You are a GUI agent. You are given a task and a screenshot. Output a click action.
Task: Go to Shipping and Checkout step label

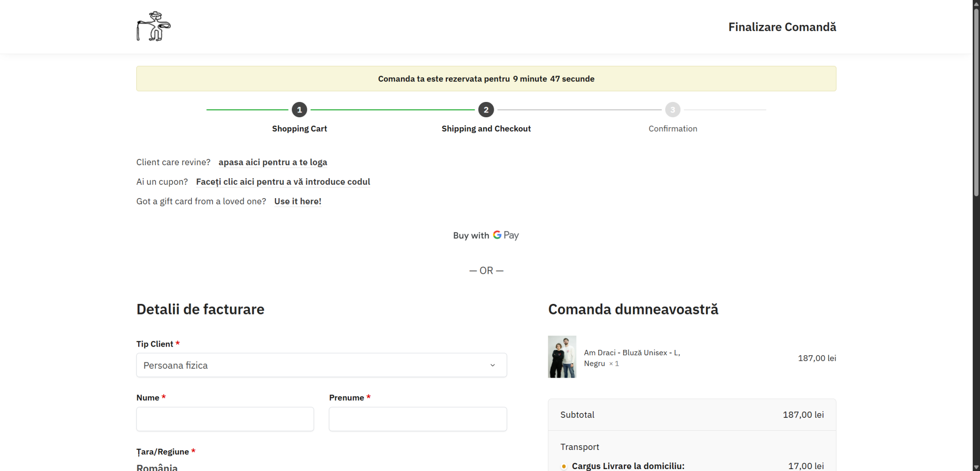coord(486,128)
